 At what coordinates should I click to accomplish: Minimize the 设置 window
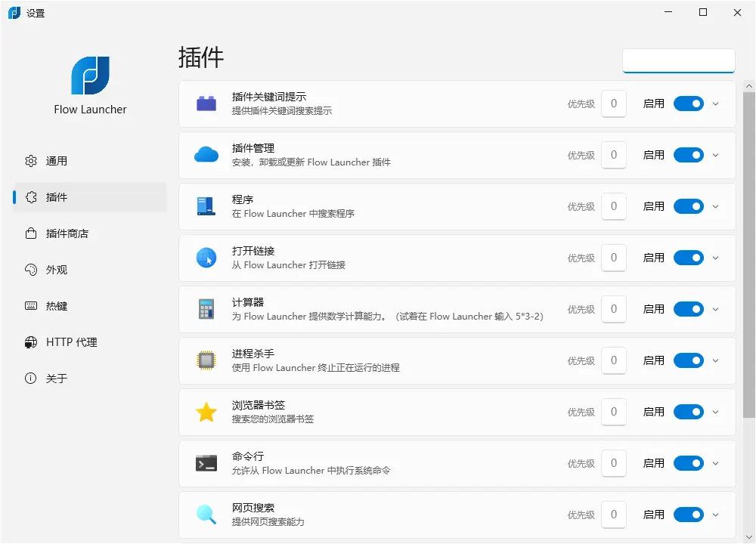click(668, 13)
